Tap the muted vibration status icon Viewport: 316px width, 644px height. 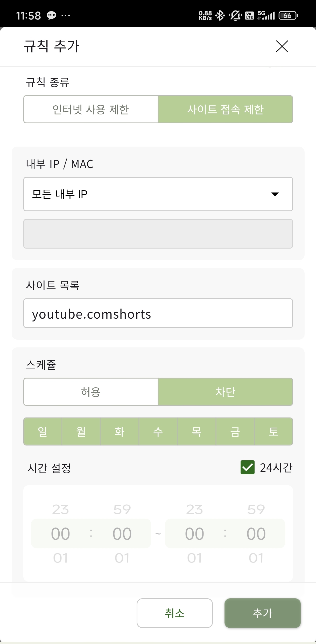tap(235, 16)
